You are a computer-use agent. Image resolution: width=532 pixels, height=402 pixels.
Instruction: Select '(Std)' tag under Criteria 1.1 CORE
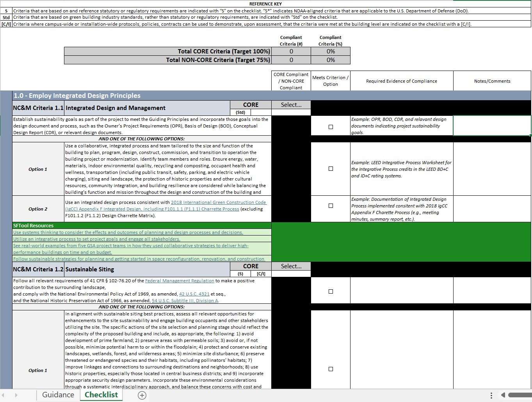[x=240, y=112]
